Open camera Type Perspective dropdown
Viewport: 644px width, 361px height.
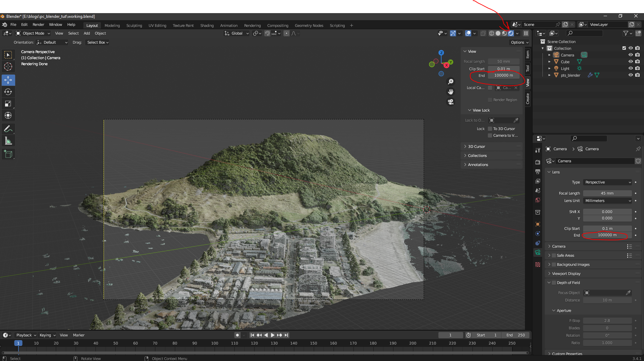[608, 182]
